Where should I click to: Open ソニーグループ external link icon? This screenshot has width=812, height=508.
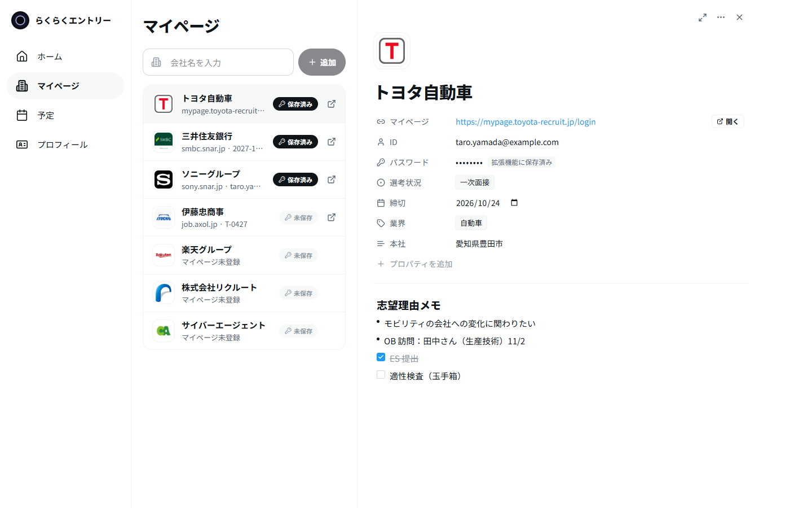point(332,179)
